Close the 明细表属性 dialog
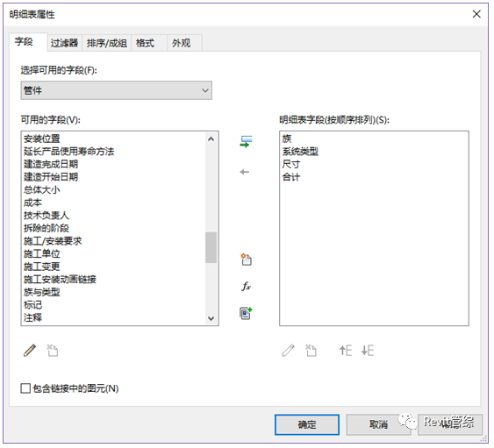 pos(476,14)
